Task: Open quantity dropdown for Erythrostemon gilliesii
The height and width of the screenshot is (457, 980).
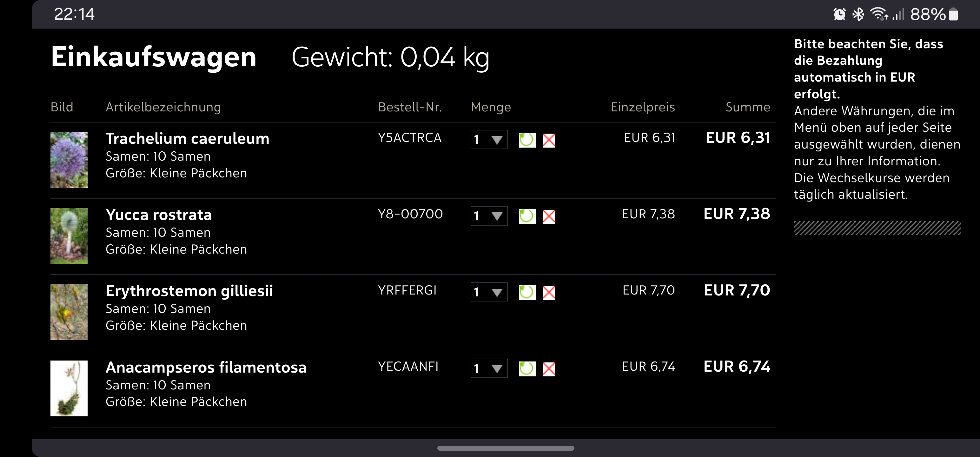Action: click(x=489, y=292)
